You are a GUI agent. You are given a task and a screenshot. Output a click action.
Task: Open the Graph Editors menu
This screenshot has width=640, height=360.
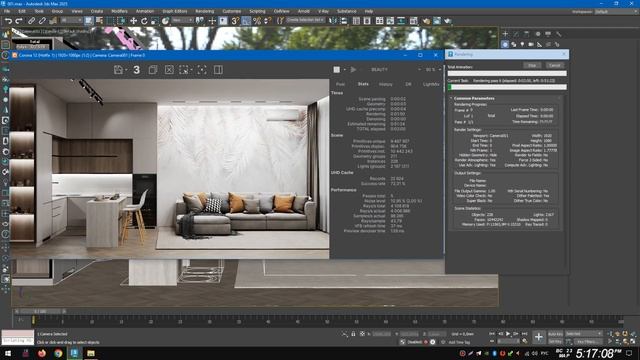pos(175,11)
